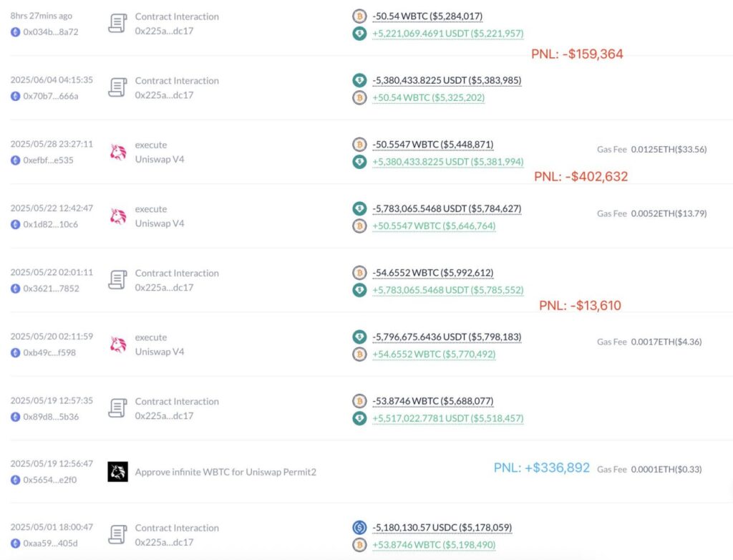
Task: Click the black Approve infinite WBTC icon
Action: tap(117, 471)
